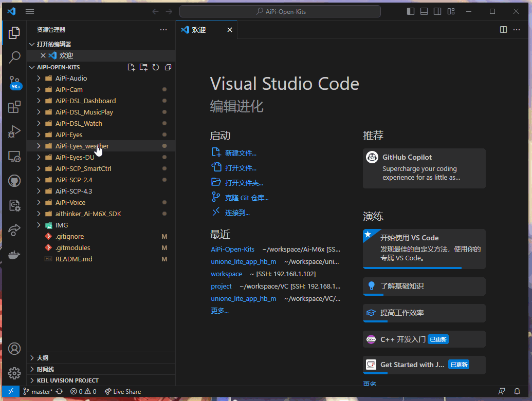This screenshot has height=401, width=532.
Task: Open the GitHub view in the activity bar
Action: click(14, 181)
